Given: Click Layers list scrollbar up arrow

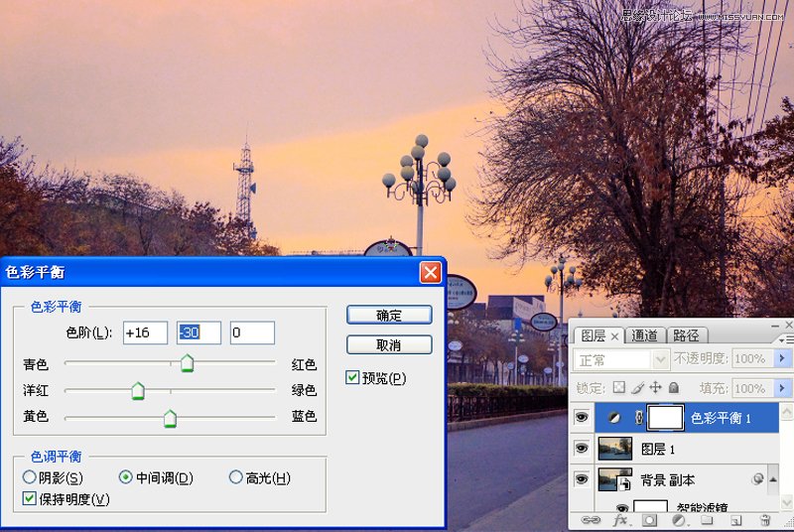Looking at the screenshot, I should pyautogui.click(x=786, y=411).
